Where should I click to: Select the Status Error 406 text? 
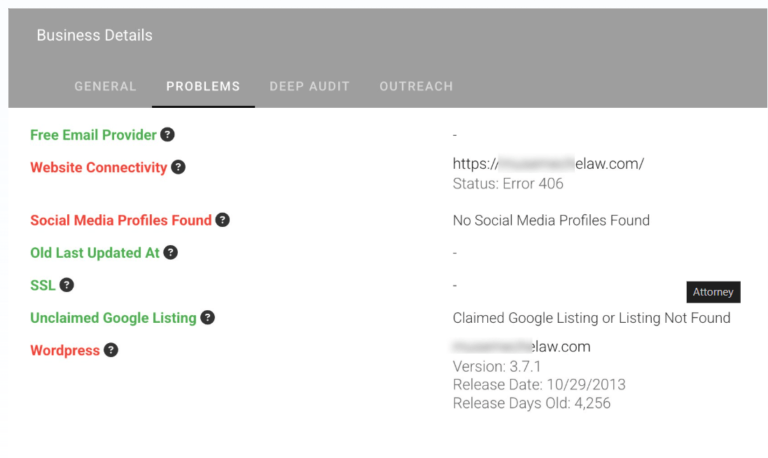click(x=508, y=184)
